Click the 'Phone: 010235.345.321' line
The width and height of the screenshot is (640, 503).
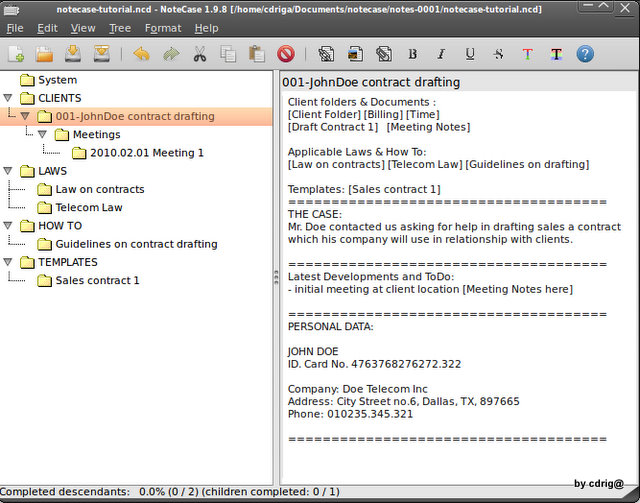(x=350, y=414)
